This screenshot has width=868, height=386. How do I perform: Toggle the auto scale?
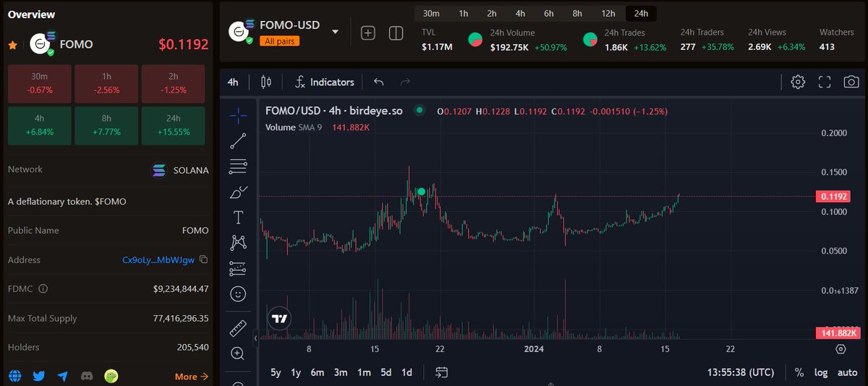pos(847,372)
